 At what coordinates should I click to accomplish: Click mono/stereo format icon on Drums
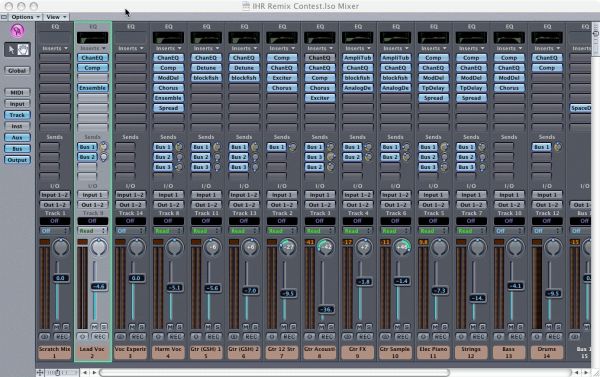tap(537, 336)
